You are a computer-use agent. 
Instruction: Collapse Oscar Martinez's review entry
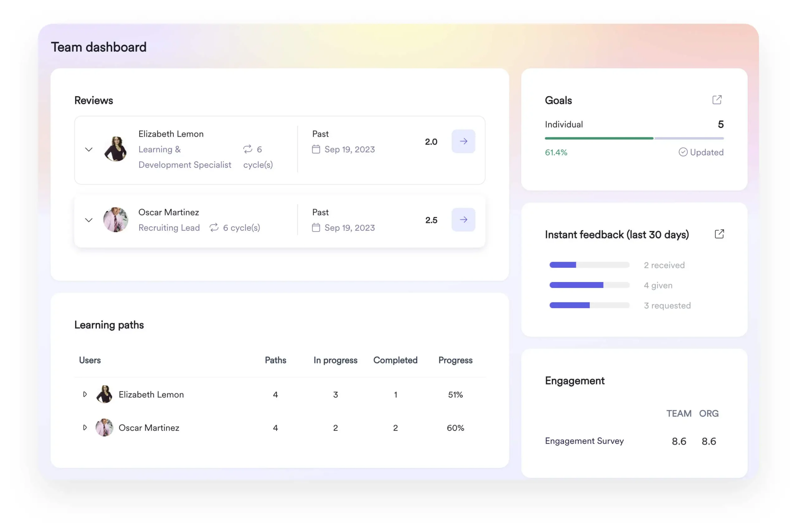[x=89, y=220]
